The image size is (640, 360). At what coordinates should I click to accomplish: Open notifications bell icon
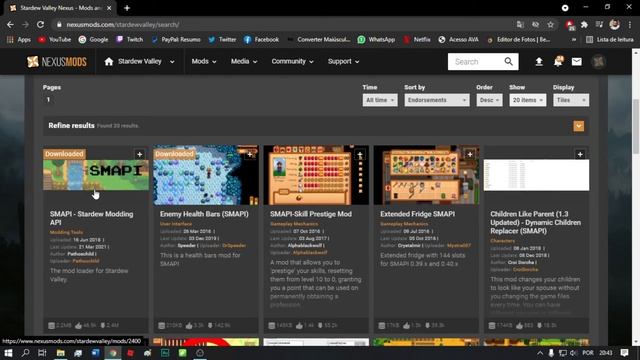[558, 62]
